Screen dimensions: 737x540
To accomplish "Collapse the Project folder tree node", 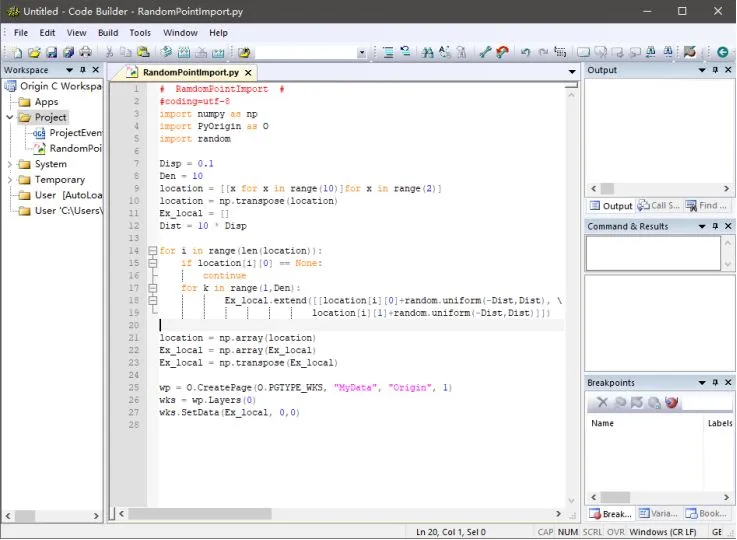I will [9, 117].
